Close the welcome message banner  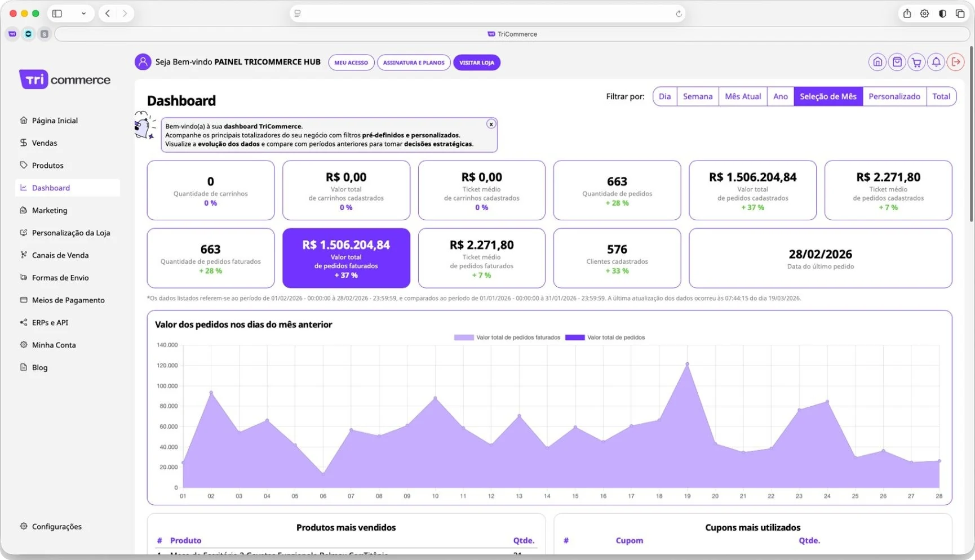click(491, 124)
